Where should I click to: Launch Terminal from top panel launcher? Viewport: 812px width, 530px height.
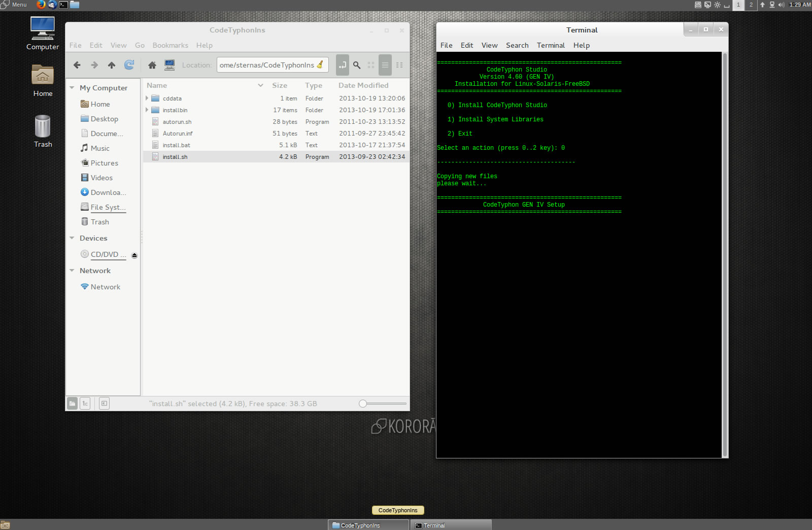tap(63, 5)
